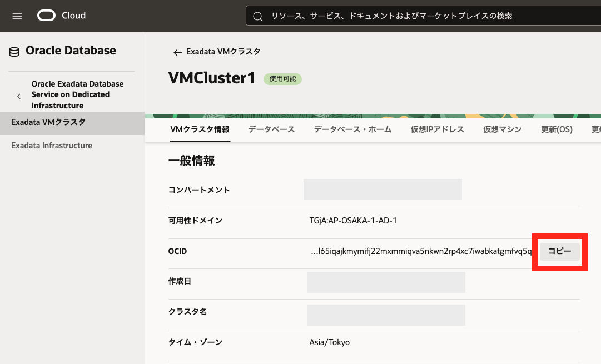
Task: Click the Oracle Database sidebar heading
Action: (x=71, y=51)
